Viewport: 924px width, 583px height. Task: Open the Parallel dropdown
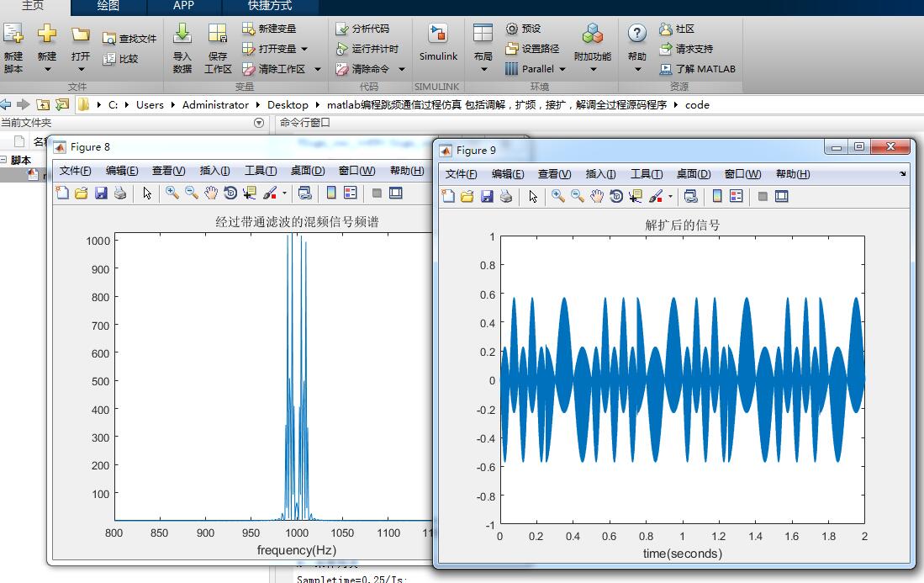[x=562, y=69]
